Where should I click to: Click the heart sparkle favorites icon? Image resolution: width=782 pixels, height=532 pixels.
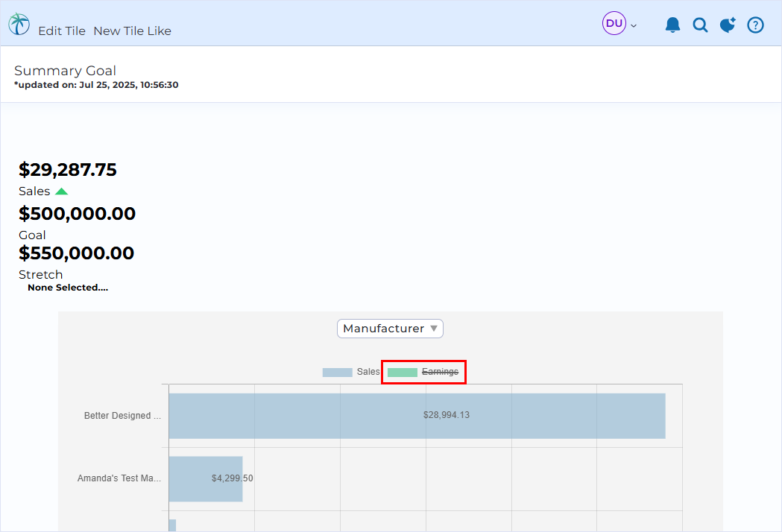tap(728, 25)
